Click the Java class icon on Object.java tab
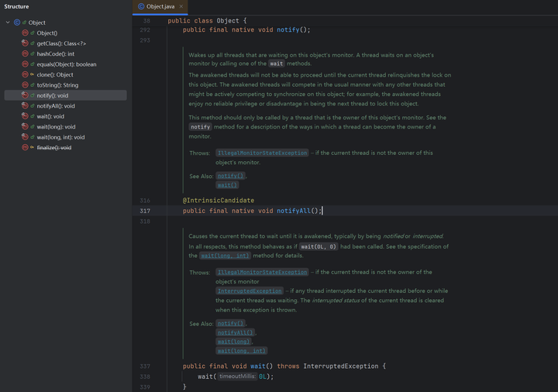Viewport: 558px width, 392px height. point(141,6)
